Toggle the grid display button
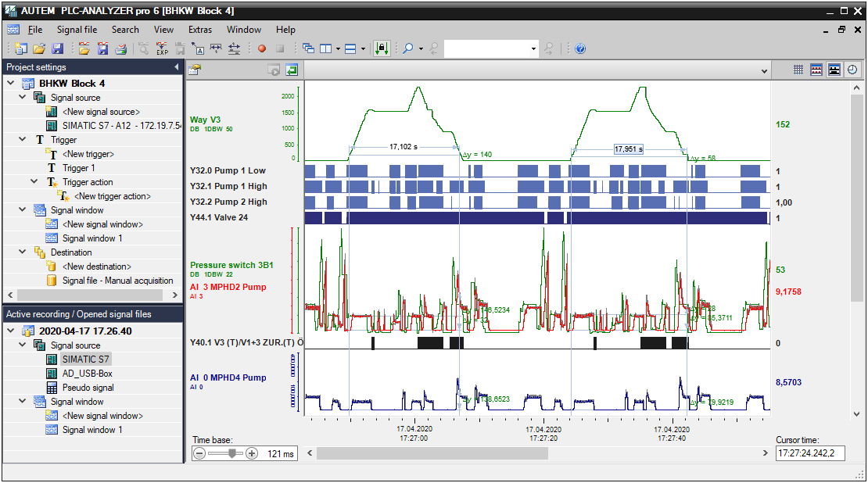The height and width of the screenshot is (483, 868). 798,70
